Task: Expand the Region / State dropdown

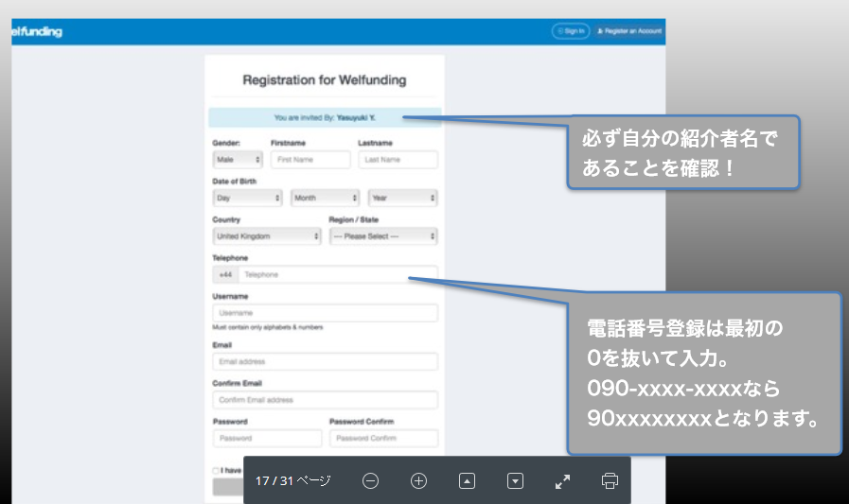Action: click(383, 236)
